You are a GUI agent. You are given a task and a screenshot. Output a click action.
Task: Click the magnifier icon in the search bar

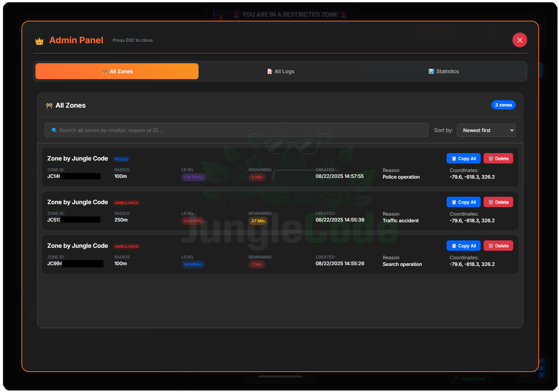pyautogui.click(x=54, y=130)
